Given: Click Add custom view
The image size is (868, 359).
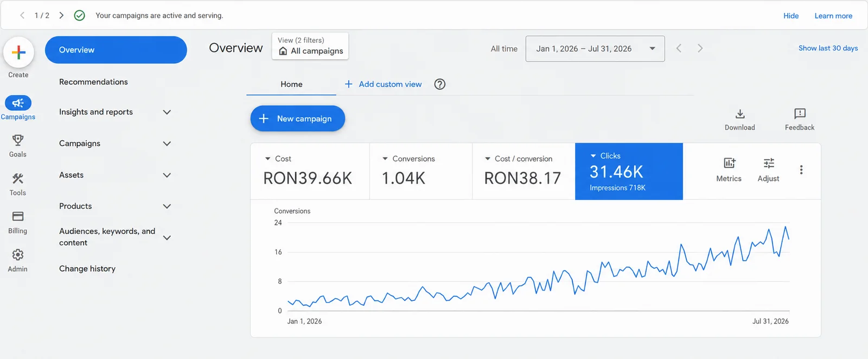Looking at the screenshot, I should coord(383,84).
